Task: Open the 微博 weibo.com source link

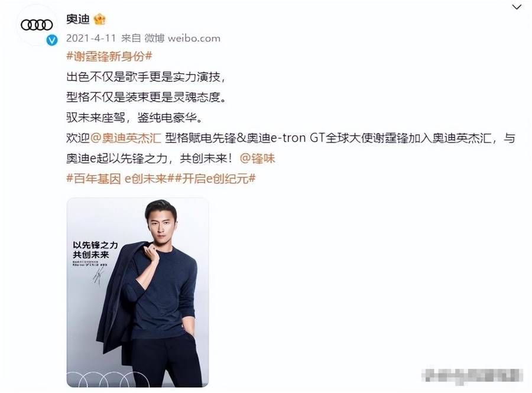Action: (x=182, y=38)
